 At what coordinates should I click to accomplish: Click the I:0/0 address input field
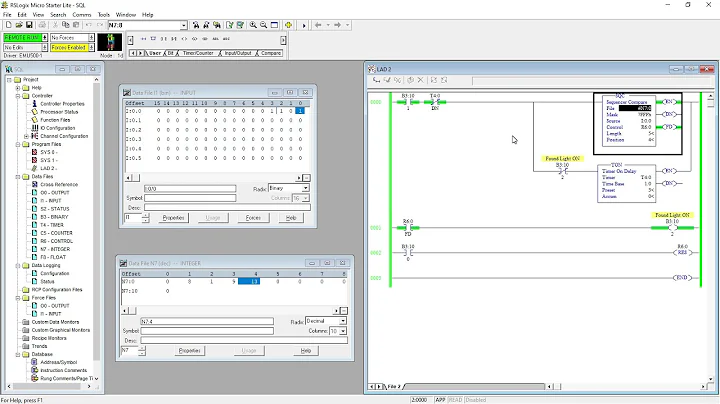pos(190,189)
